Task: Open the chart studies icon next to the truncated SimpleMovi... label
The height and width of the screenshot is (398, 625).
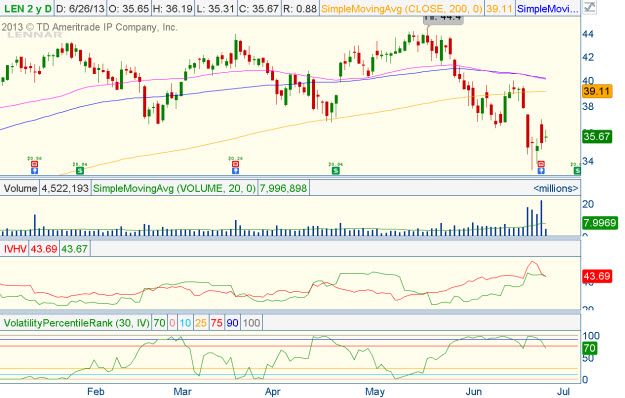Action: [x=589, y=8]
